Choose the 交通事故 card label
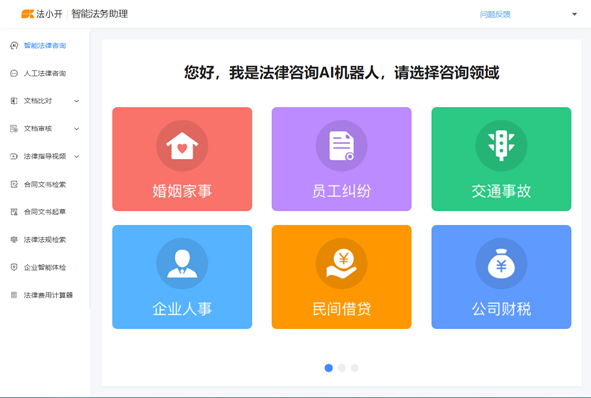The image size is (591, 398). coord(501,191)
